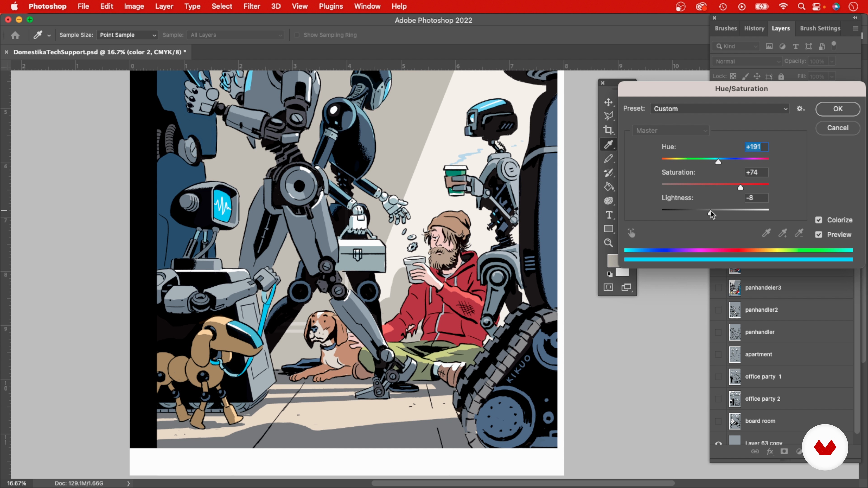Show the panhandler2 layer

(718, 310)
